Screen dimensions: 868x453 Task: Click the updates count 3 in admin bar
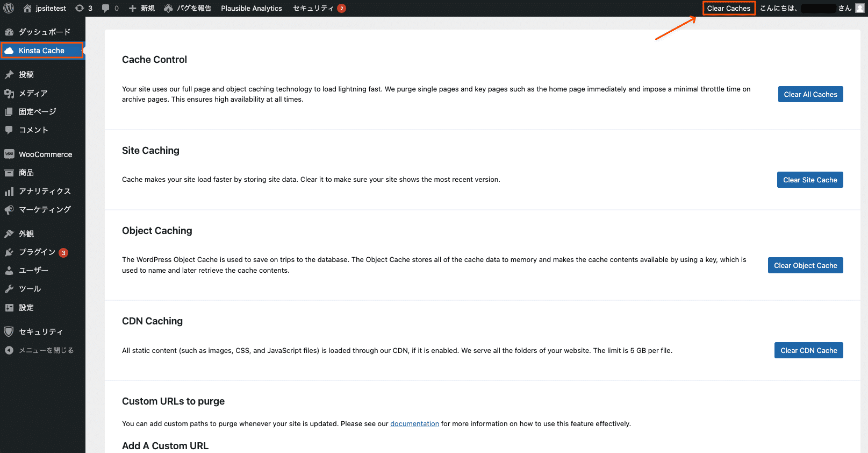point(90,8)
